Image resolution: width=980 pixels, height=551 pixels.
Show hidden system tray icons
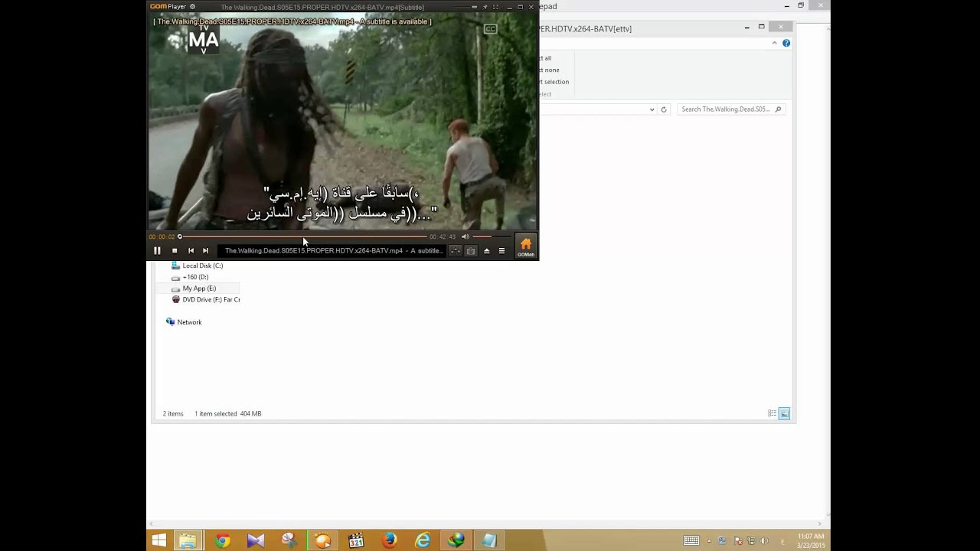pos(709,541)
